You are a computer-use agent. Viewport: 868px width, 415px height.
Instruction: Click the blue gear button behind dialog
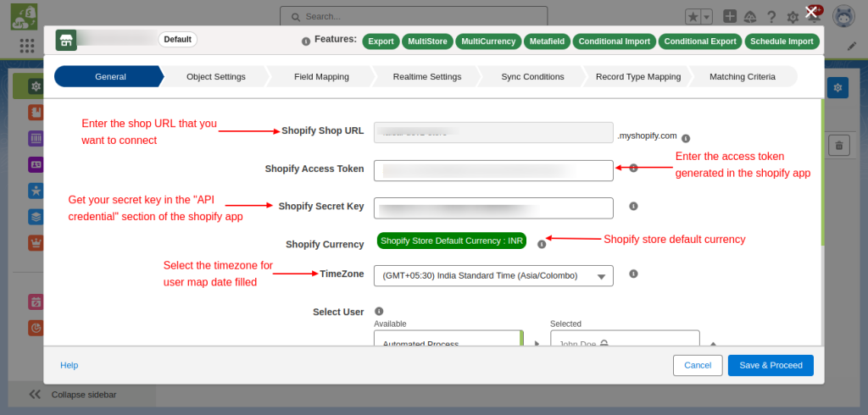tap(838, 87)
